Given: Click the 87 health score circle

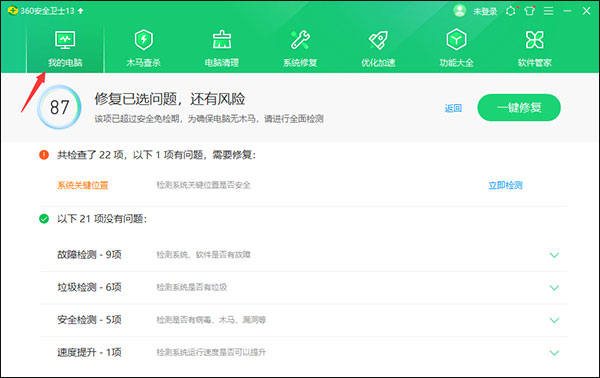Looking at the screenshot, I should pyautogui.click(x=59, y=108).
